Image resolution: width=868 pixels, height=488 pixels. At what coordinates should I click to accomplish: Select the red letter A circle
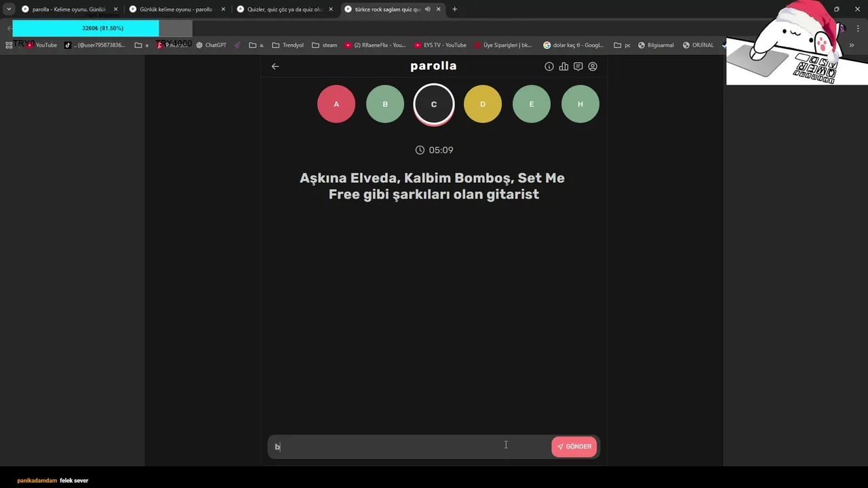click(336, 104)
